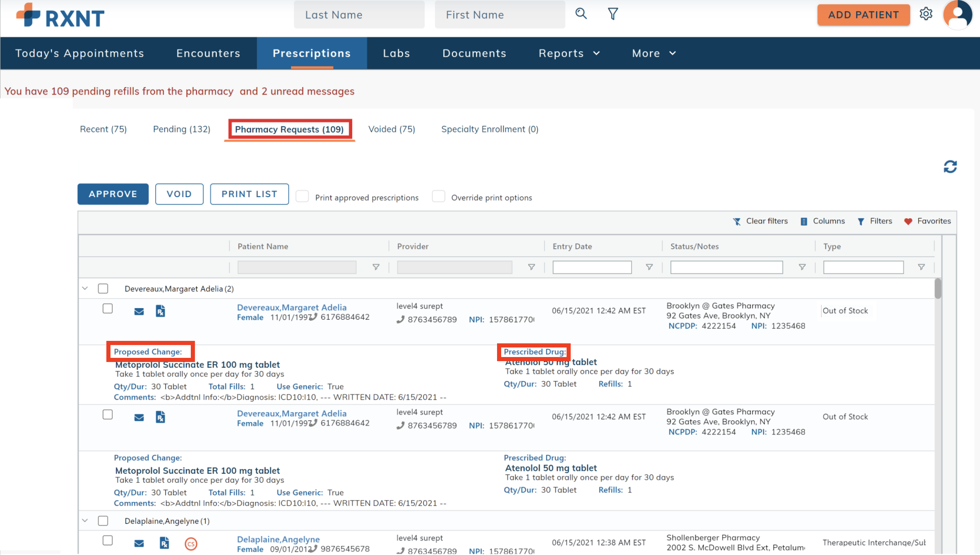Click the Patient Name column header
The height and width of the screenshot is (555, 980).
tap(263, 246)
